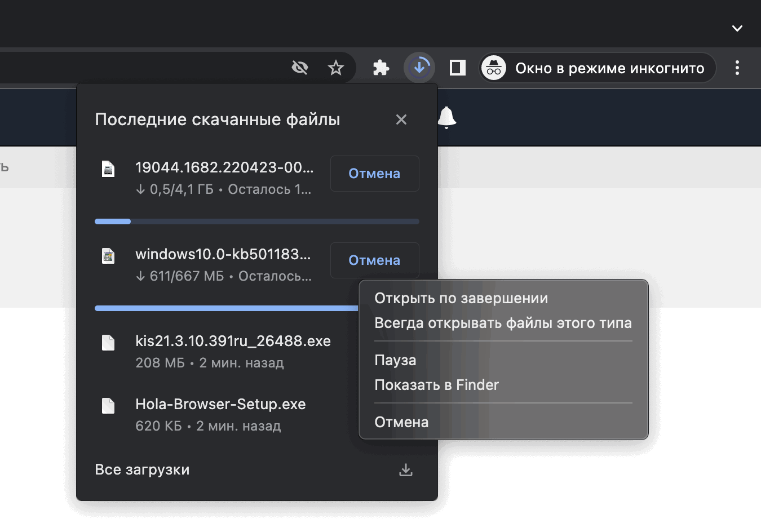Open Chrome three-dot menu
This screenshot has width=761, height=532.
(737, 68)
